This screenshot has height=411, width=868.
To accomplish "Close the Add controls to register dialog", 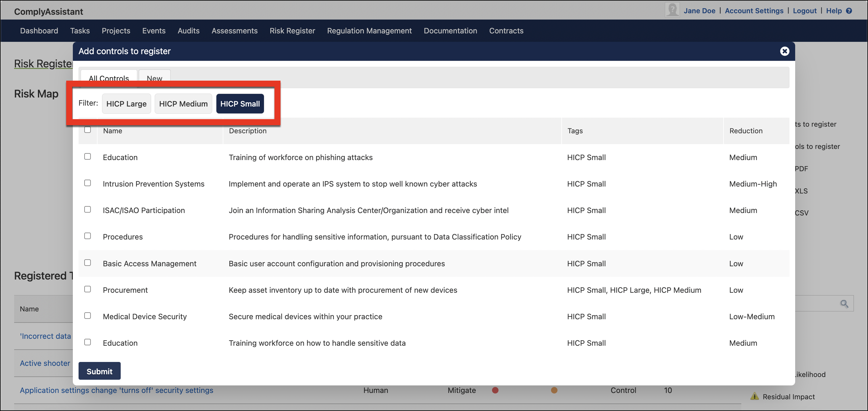I will point(784,51).
